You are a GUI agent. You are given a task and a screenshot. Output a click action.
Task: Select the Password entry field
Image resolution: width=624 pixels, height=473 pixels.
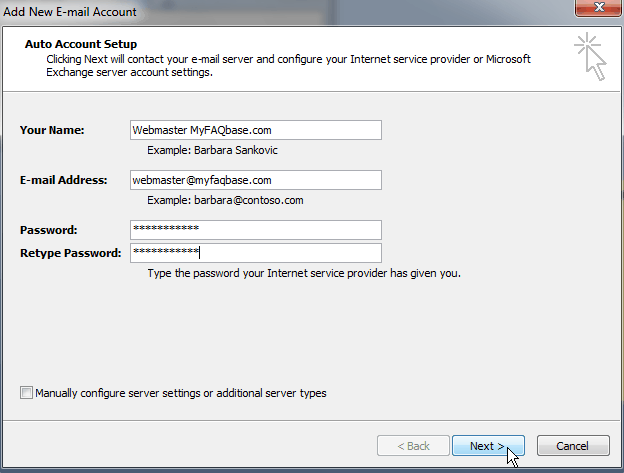pos(255,230)
